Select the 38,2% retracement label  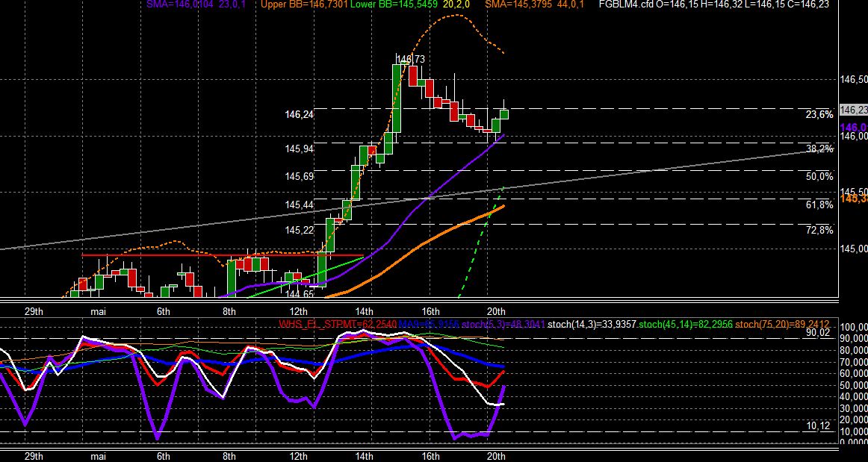(819, 149)
